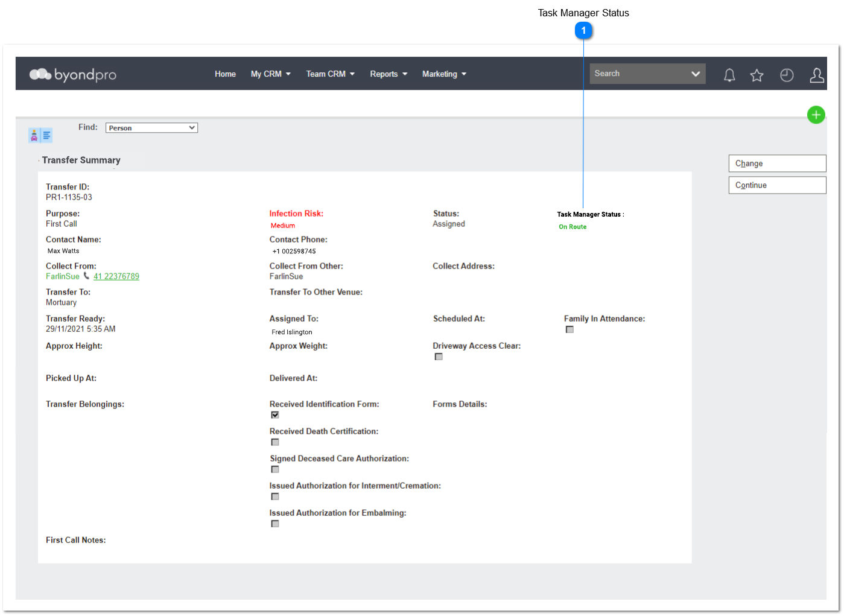Click the Assigned status value

coord(449,224)
